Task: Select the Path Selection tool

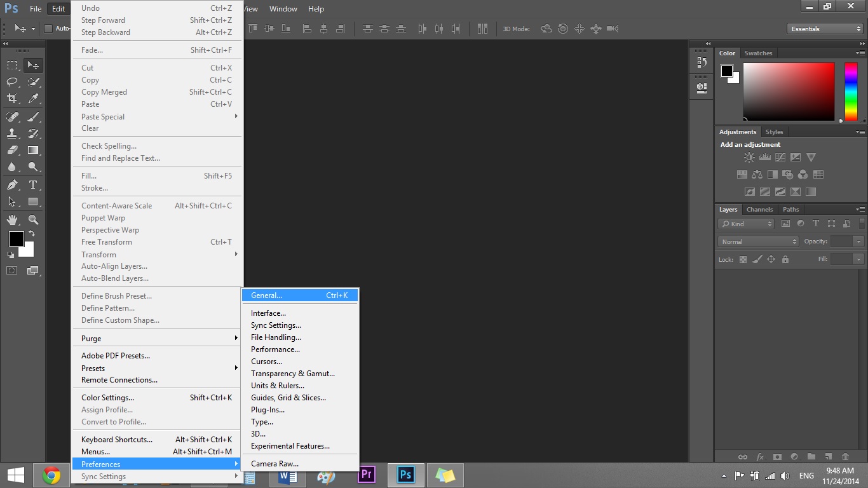Action: [12, 202]
